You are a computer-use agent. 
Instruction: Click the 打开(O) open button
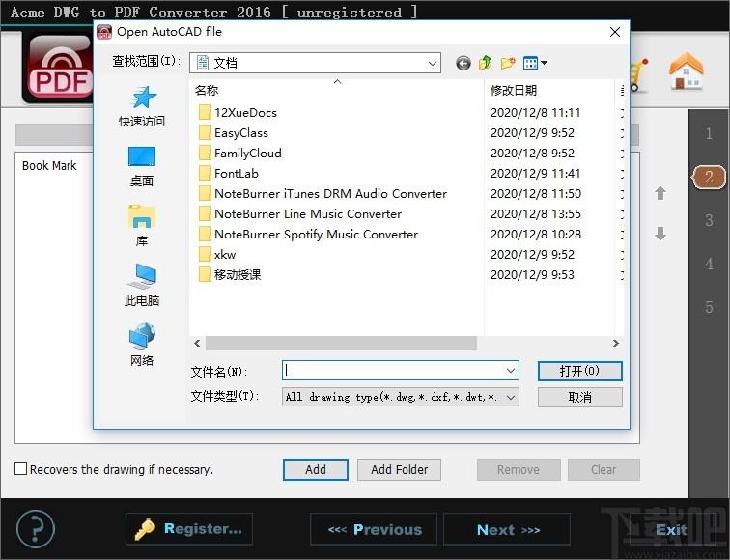[x=579, y=371]
